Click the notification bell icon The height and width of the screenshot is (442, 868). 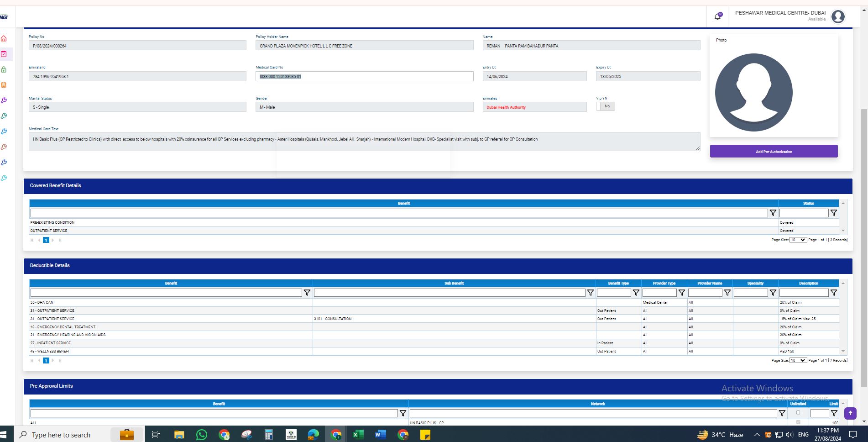(x=718, y=16)
